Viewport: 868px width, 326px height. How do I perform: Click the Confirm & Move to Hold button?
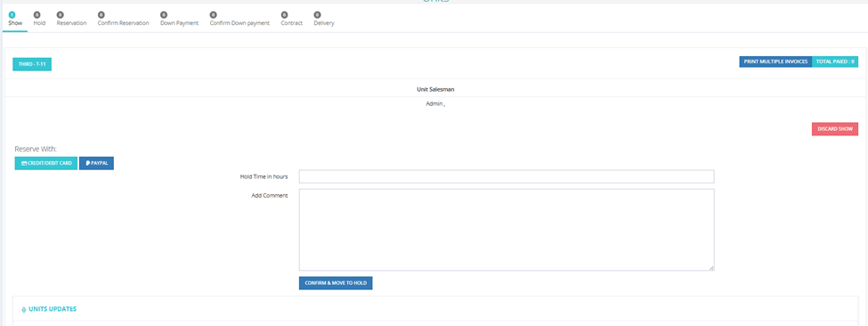tap(336, 283)
